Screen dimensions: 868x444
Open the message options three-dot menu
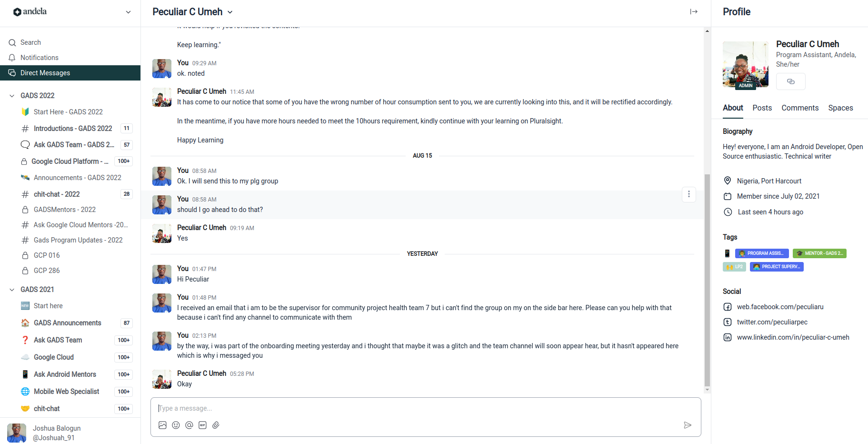(688, 194)
